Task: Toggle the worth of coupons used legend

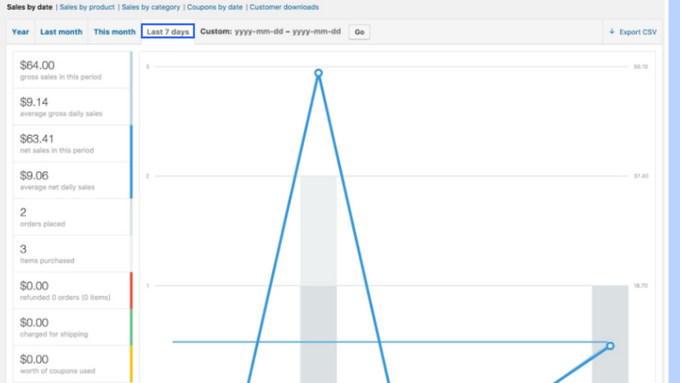Action: (72, 364)
